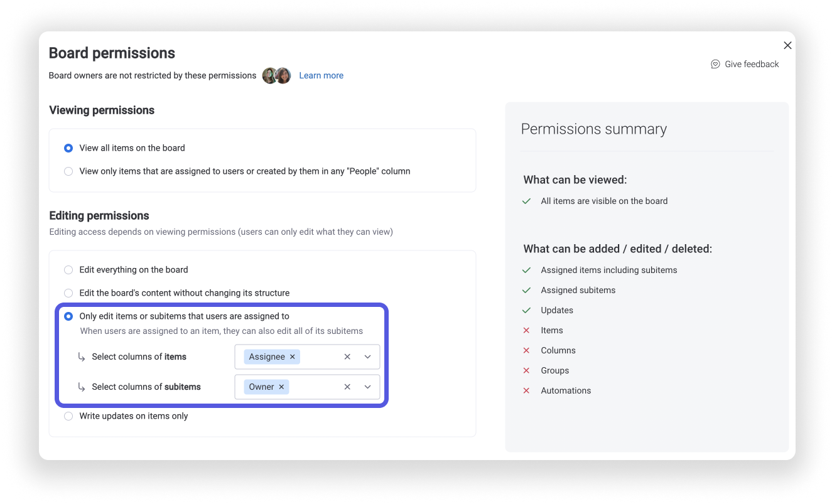The height and width of the screenshot is (504, 832).
Task: Remove the Assignee chip via its x icon
Action: point(293,357)
